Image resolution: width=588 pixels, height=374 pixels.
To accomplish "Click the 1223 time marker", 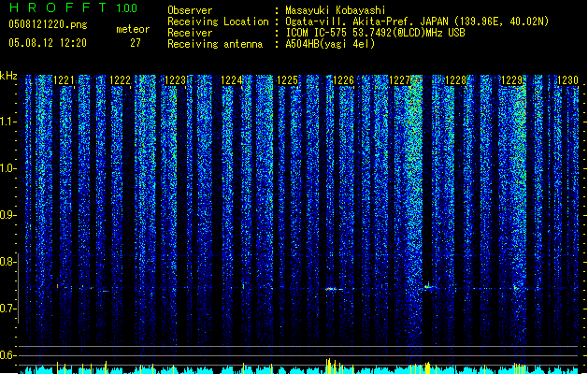I will point(176,80).
